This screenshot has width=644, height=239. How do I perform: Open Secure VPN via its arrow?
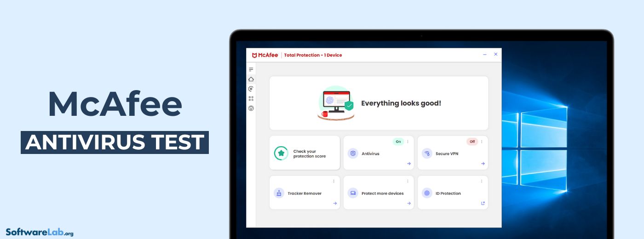483,164
